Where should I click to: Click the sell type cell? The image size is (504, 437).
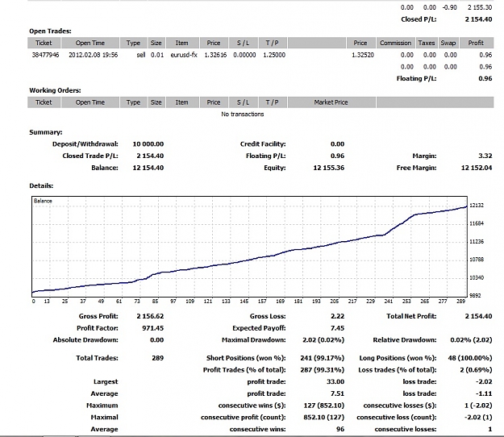coord(141,55)
